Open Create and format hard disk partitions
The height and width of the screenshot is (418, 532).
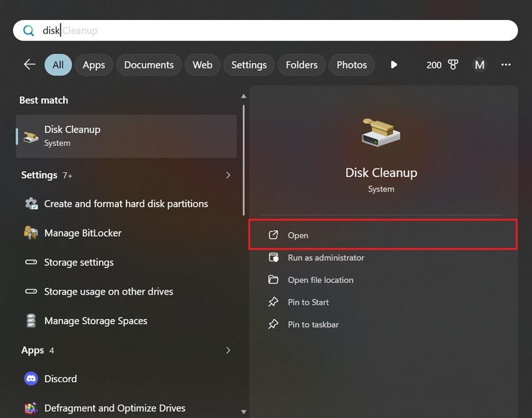(126, 203)
